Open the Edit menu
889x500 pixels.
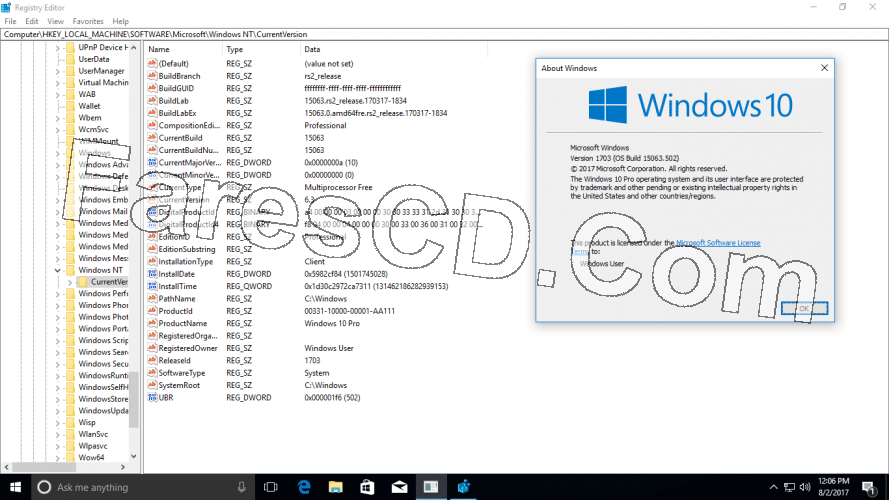32,21
